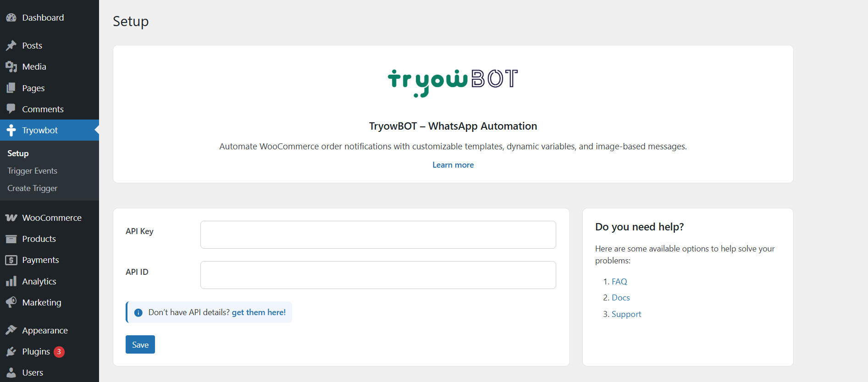This screenshot has width=868, height=382.
Task: Open the FAQ help link
Action: tap(619, 282)
